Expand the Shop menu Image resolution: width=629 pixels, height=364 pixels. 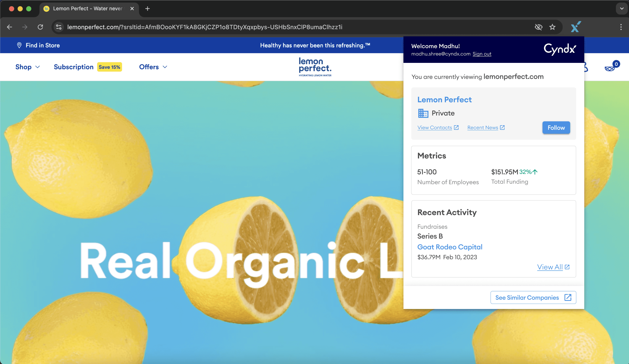point(28,67)
